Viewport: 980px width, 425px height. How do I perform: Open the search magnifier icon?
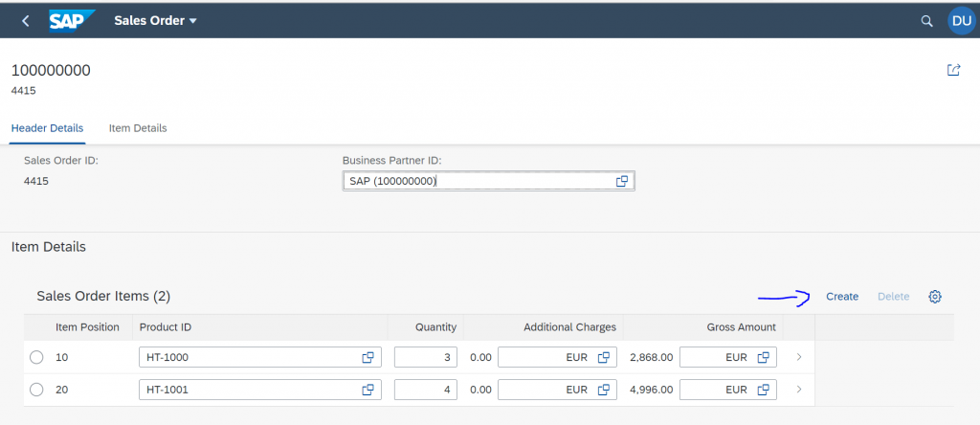tap(926, 21)
